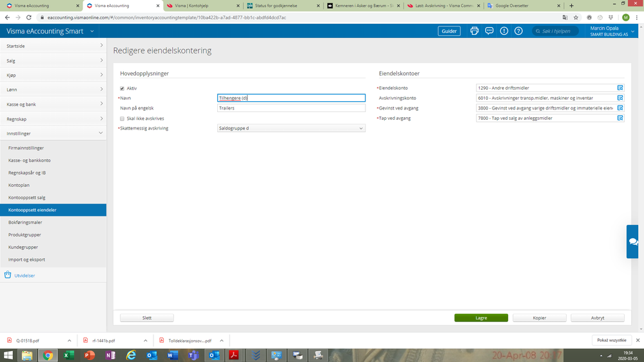Click the green Lagre button
This screenshot has height=362, width=644.
point(481,318)
